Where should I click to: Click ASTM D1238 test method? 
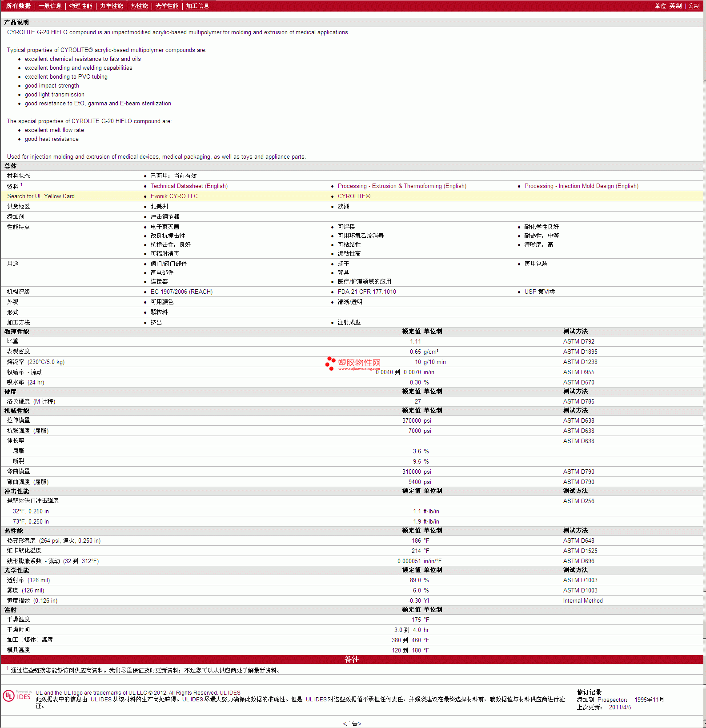click(580, 362)
